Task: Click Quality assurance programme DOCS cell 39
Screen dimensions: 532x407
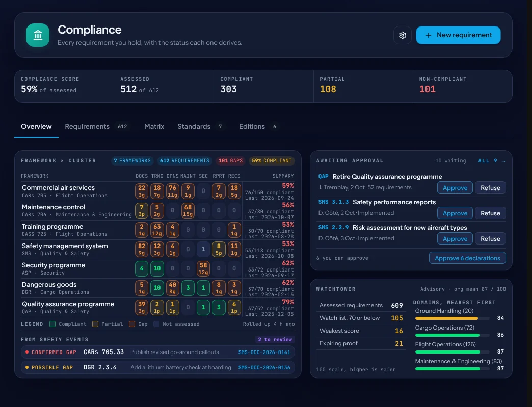Action: 142,307
